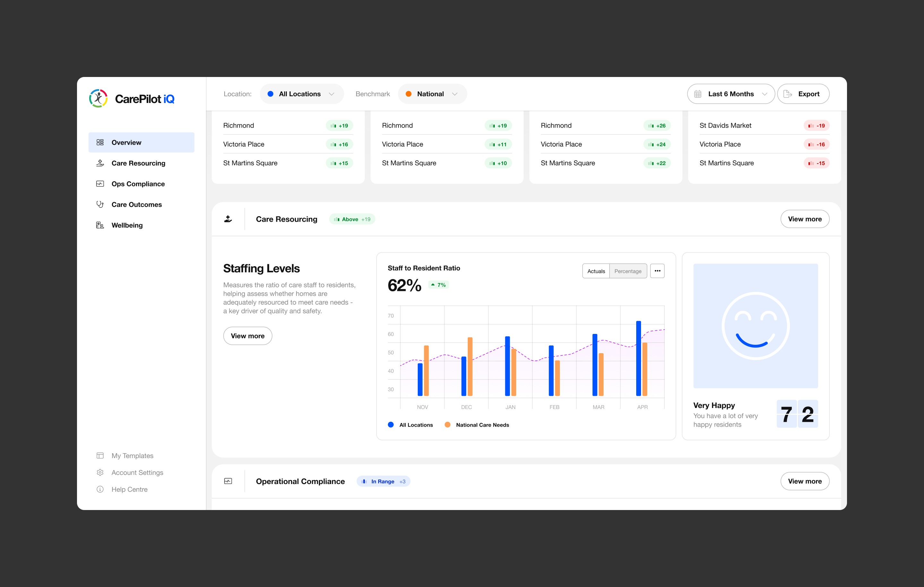Click the Export button
Screen dimensions: 924x587
pos(803,94)
